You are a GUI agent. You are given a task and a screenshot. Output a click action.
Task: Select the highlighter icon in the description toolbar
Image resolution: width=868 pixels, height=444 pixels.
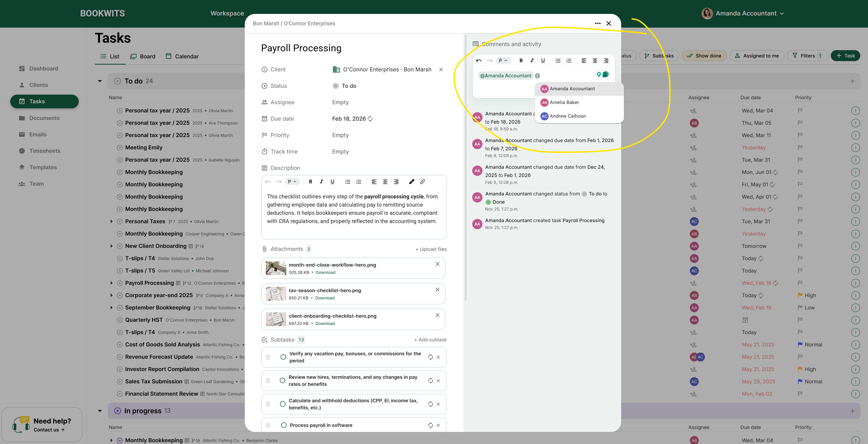(x=412, y=182)
